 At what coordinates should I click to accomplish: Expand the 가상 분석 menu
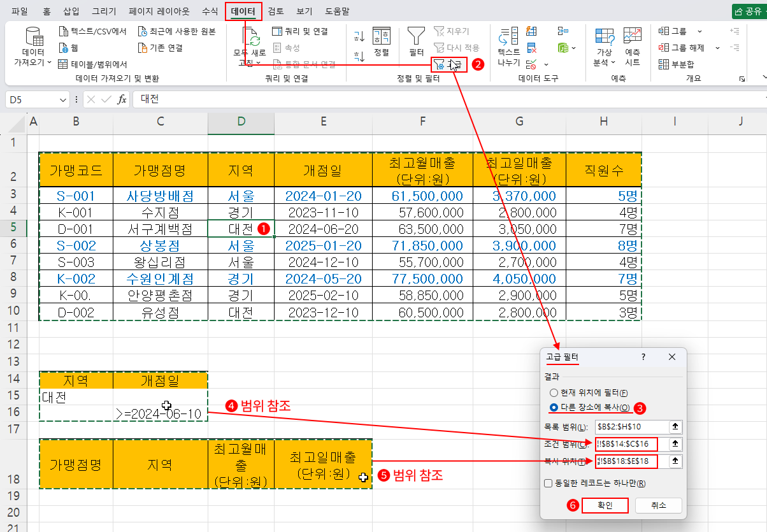603,47
